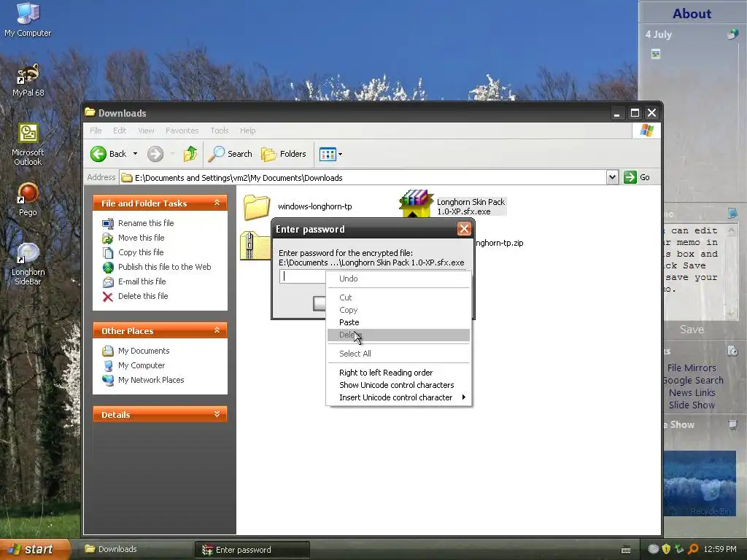Select Longhorn Skin Pack sfx.exe file

click(x=452, y=206)
